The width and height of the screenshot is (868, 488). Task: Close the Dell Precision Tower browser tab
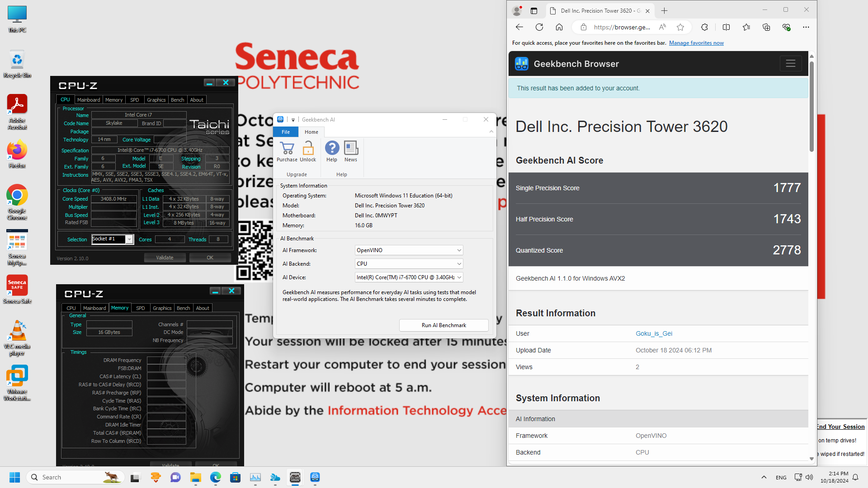click(x=647, y=11)
